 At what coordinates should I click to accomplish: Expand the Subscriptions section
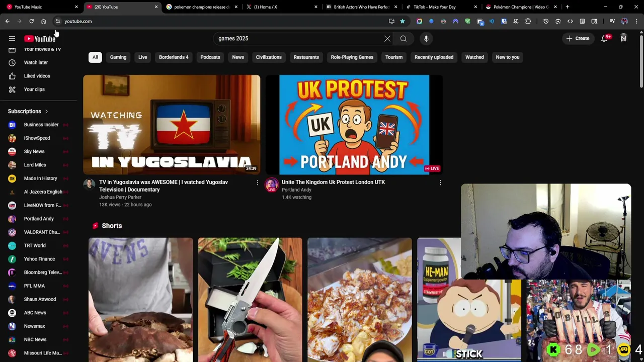[x=28, y=112]
